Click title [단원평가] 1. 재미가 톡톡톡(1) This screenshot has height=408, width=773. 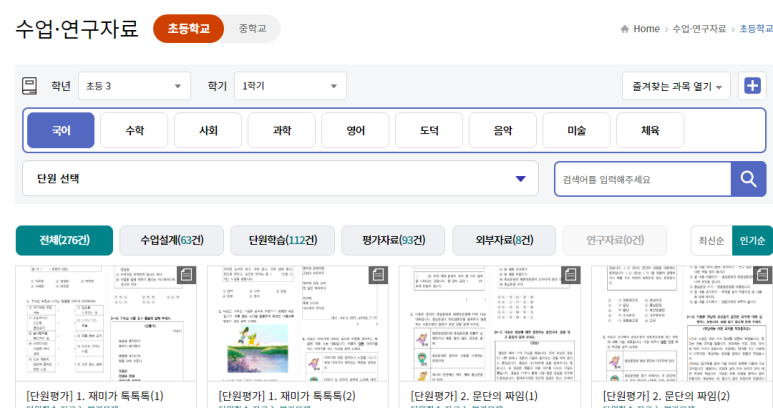(95, 396)
